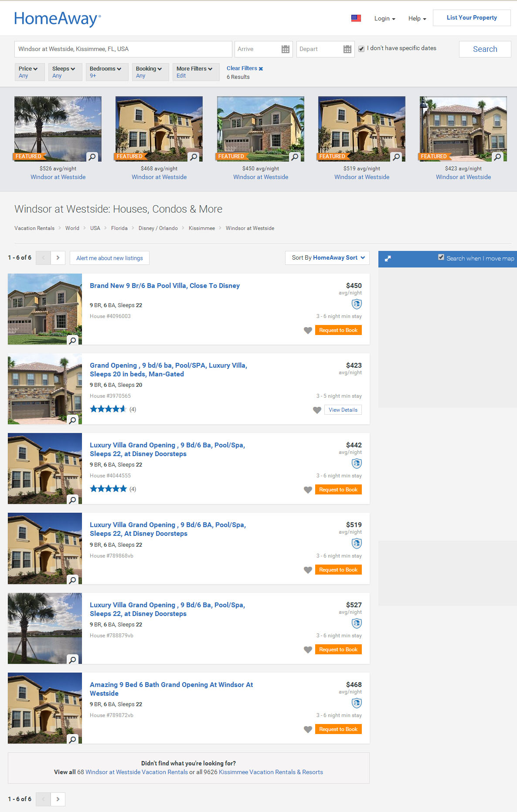Open the Bedrooms filter dropdown
This screenshot has height=812, width=517.
coord(107,72)
